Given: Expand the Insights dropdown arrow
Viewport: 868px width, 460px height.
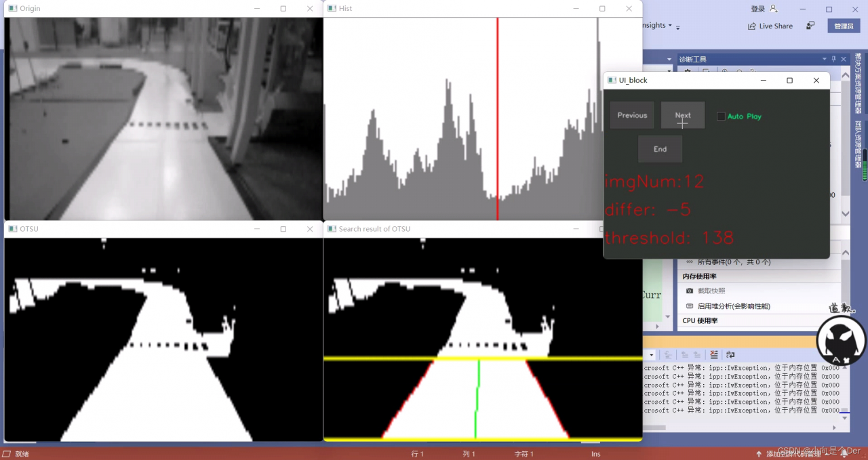Looking at the screenshot, I should (x=670, y=26).
